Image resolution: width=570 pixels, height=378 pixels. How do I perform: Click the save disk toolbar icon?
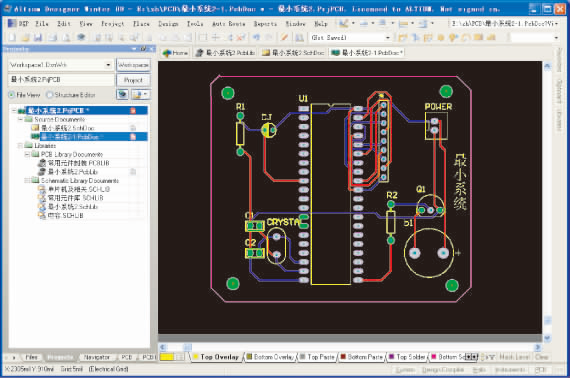click(38, 37)
